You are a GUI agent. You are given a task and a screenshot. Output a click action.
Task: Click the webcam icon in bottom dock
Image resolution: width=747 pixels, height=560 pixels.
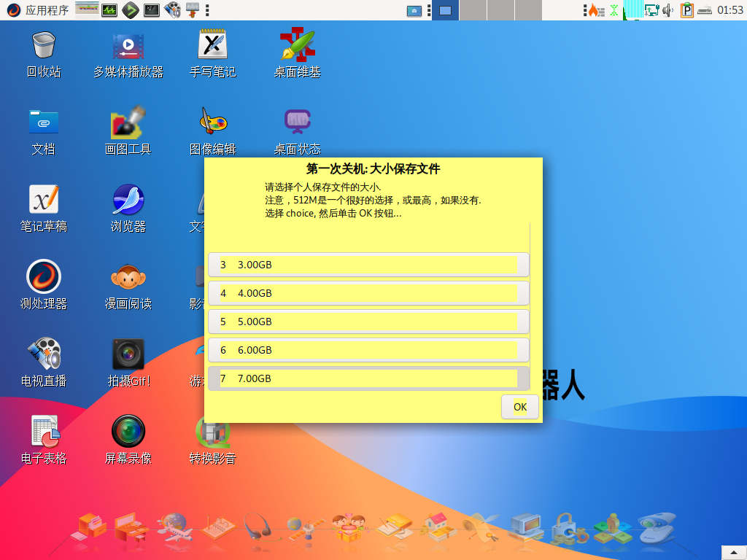click(x=657, y=526)
